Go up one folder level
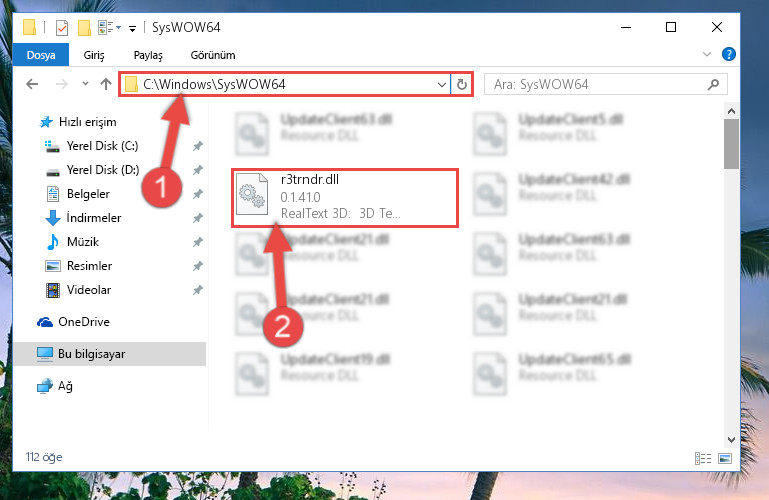Image resolution: width=769 pixels, height=500 pixels. [105, 84]
